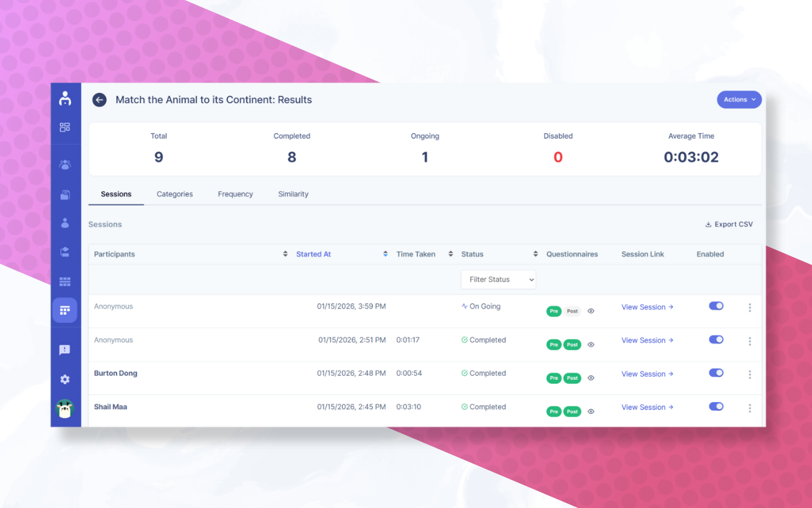View questionnaires eye icon for Burton Dong

tap(591, 378)
